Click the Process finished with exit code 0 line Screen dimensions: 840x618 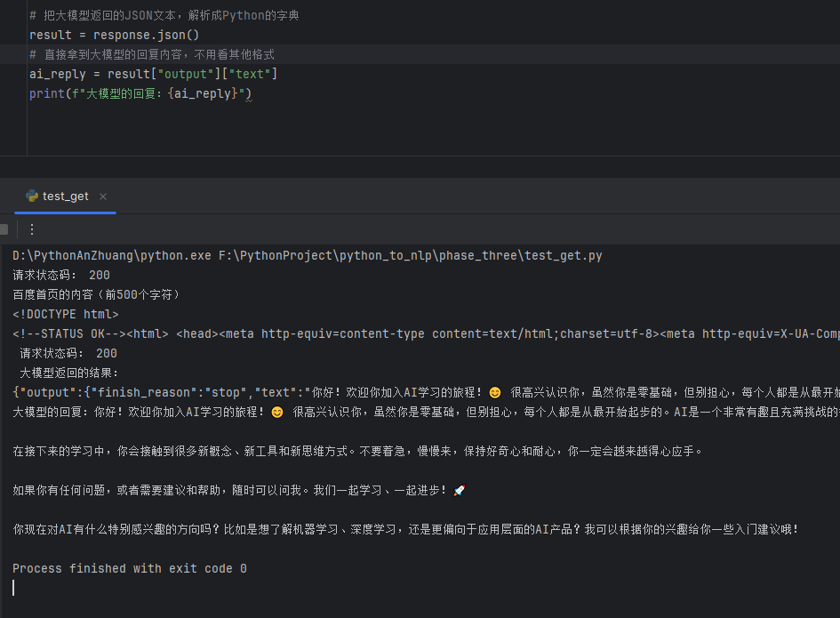tap(130, 569)
